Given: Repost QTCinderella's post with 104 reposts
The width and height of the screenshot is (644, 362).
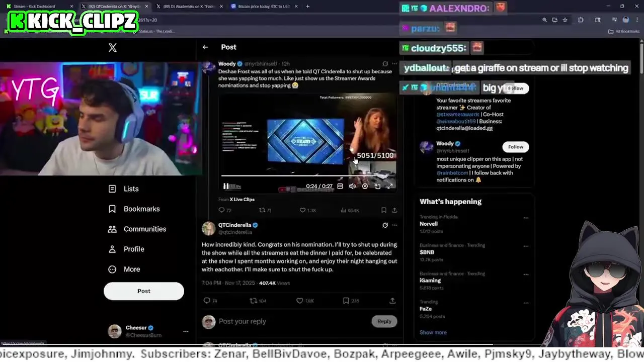Looking at the screenshot, I should pyautogui.click(x=258, y=301).
